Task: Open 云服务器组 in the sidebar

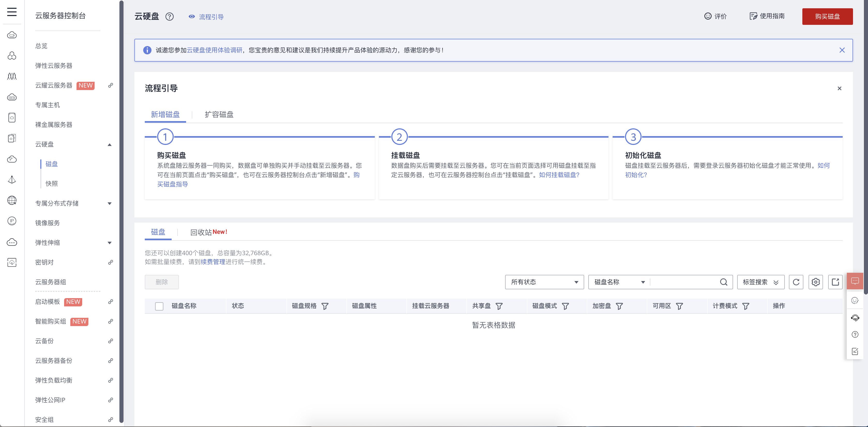Action: (x=51, y=282)
